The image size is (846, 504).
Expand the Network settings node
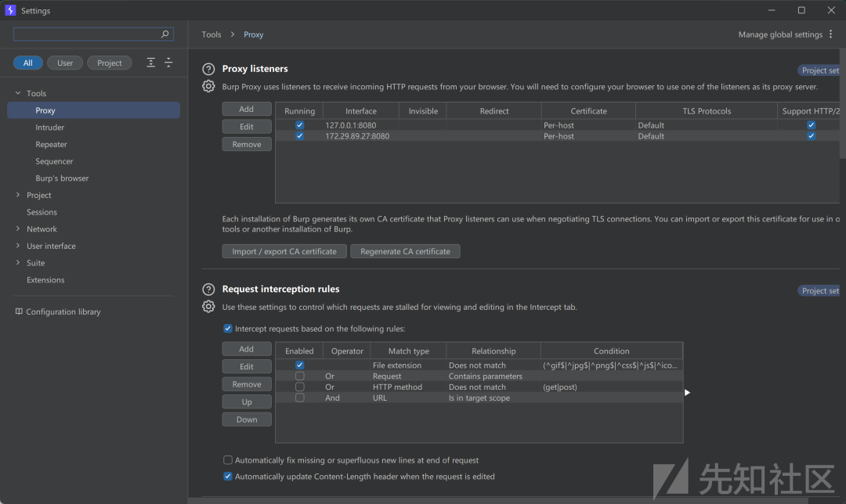pyautogui.click(x=18, y=229)
